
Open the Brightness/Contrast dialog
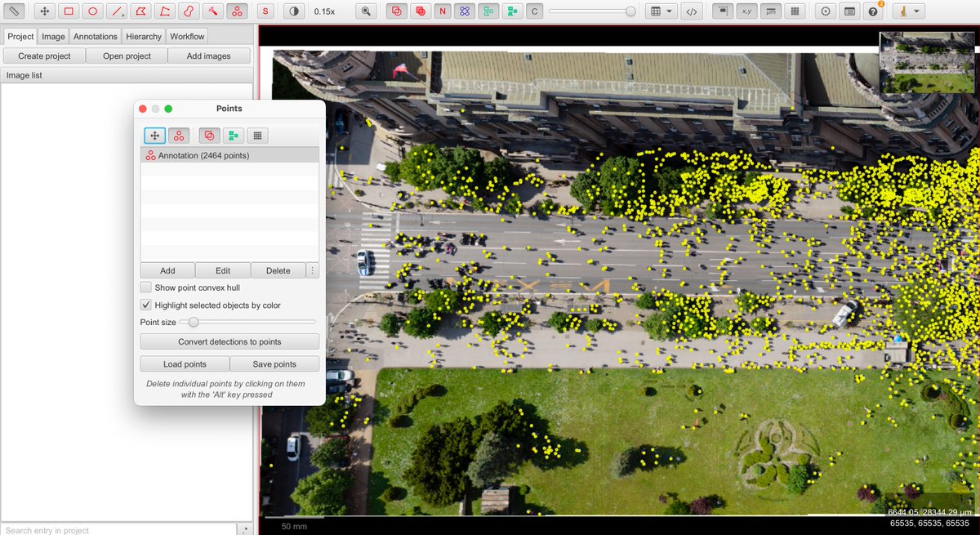pos(295,11)
